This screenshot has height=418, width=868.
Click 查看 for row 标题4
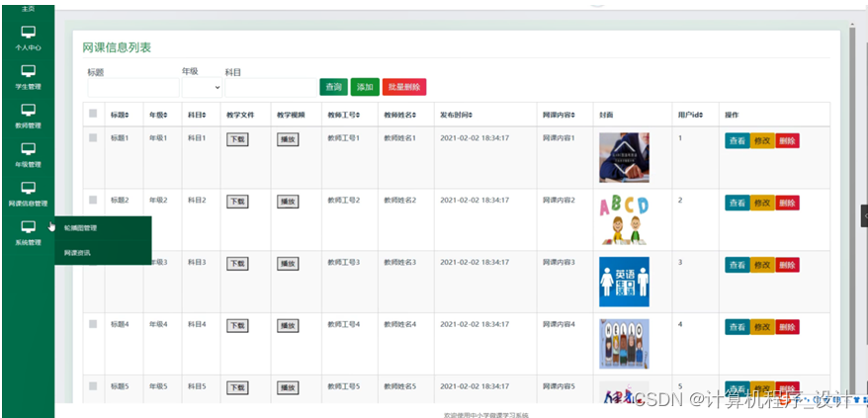click(x=738, y=327)
